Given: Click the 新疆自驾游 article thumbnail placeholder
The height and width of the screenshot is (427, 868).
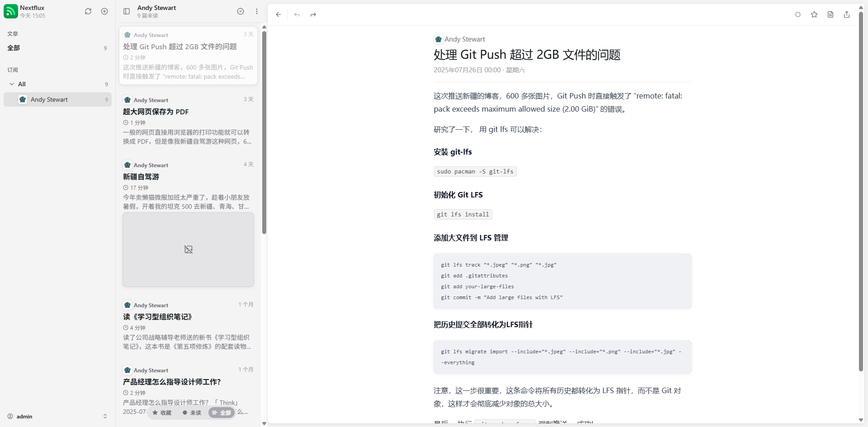Looking at the screenshot, I should [188, 249].
